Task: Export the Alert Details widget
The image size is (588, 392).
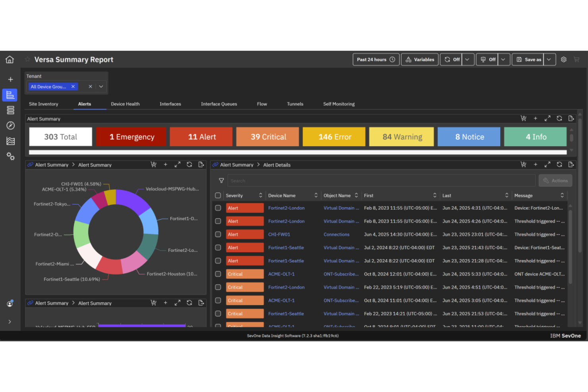Action: coord(571,164)
